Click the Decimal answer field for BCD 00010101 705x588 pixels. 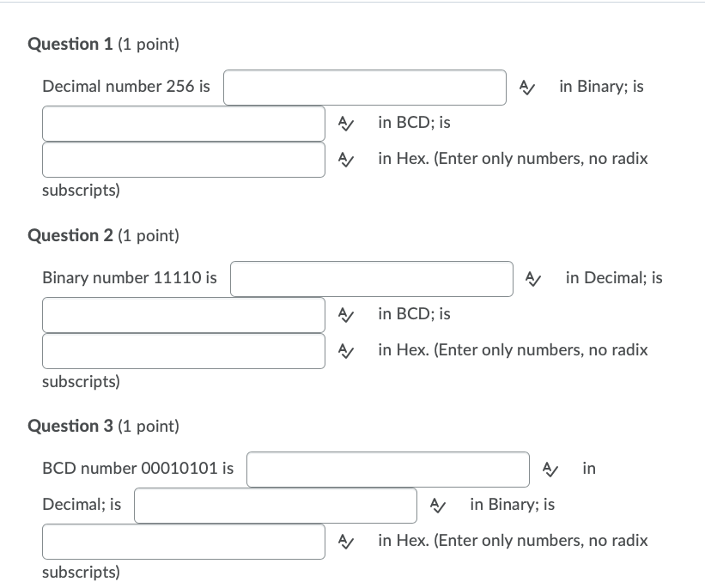click(387, 469)
